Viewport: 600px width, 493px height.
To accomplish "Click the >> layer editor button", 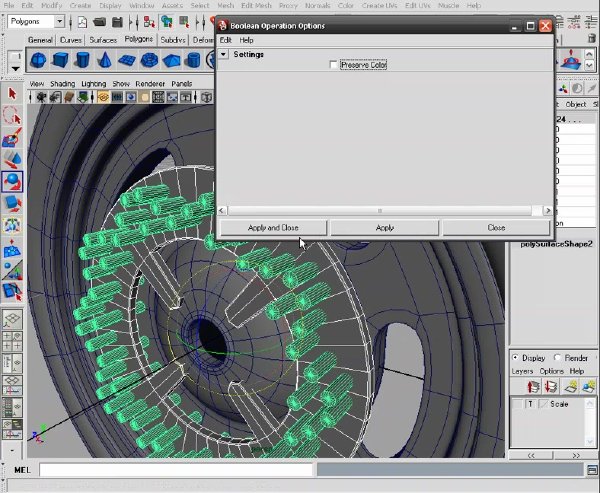I will 576,455.
